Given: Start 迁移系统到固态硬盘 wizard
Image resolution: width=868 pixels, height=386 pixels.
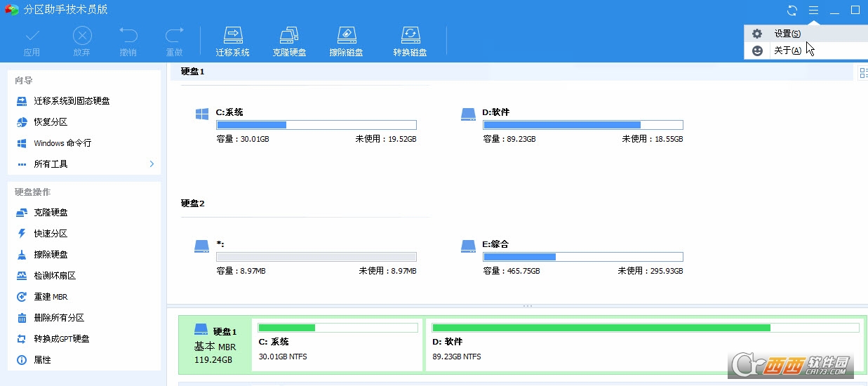Looking at the screenshot, I should pos(72,101).
